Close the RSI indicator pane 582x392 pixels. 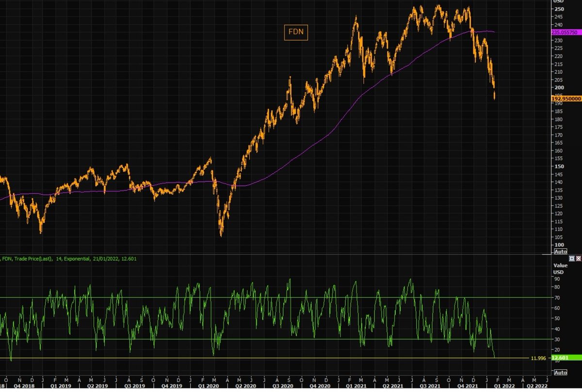(x=578, y=259)
